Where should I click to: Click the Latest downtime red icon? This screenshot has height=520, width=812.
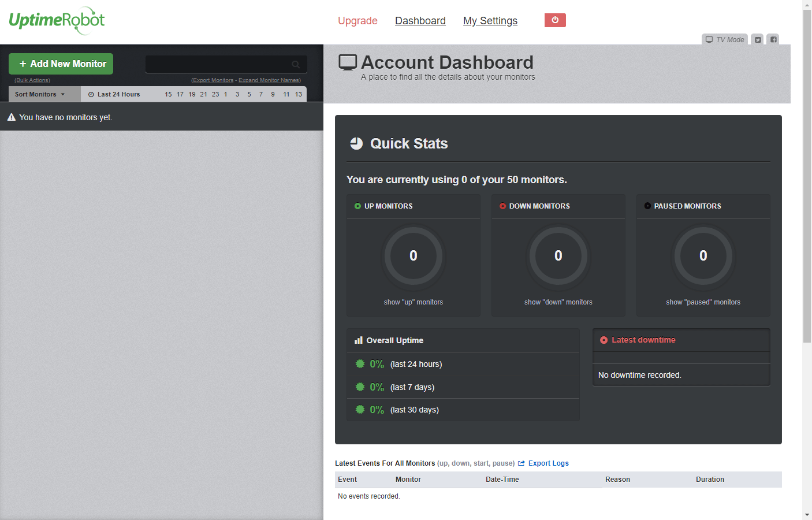coord(604,340)
